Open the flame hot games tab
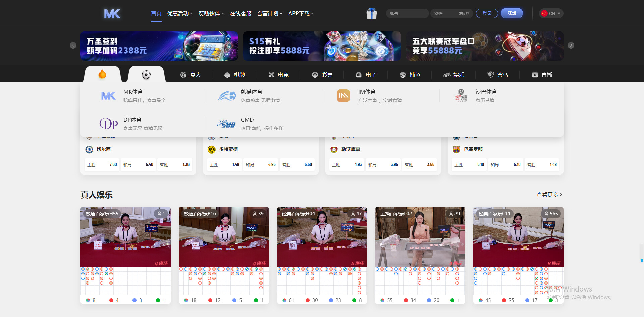 (102, 74)
